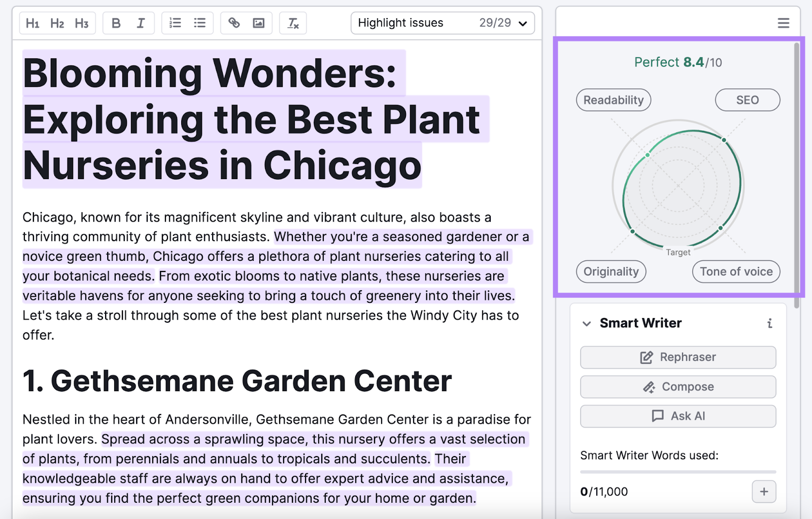Open the hamburger menu in side panel
812x519 pixels.
click(783, 23)
